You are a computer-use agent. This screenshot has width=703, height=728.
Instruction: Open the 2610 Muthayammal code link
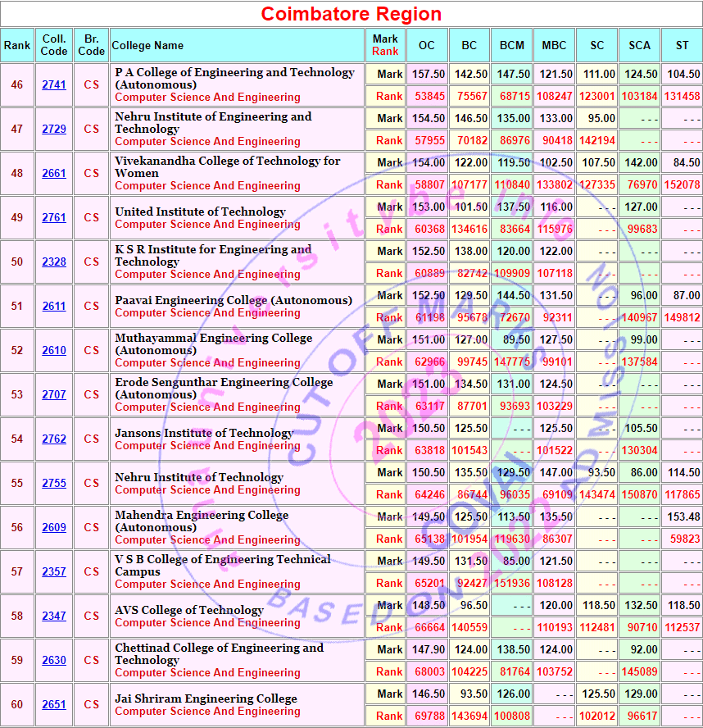[x=54, y=351]
